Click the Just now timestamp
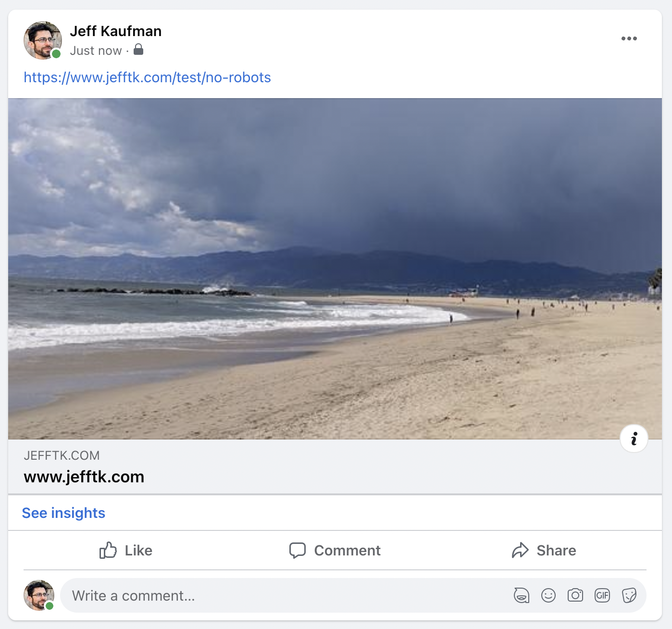Viewport: 672px width, 629px height. (95, 50)
